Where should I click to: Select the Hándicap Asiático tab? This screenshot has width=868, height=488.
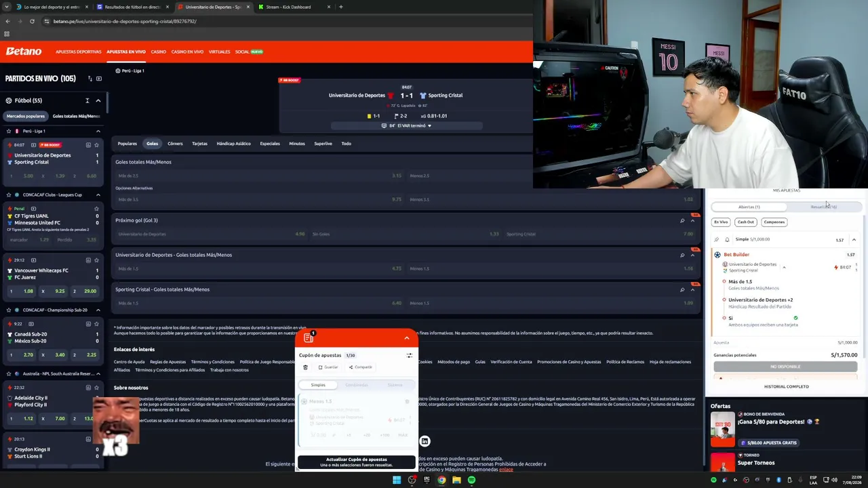coord(233,144)
